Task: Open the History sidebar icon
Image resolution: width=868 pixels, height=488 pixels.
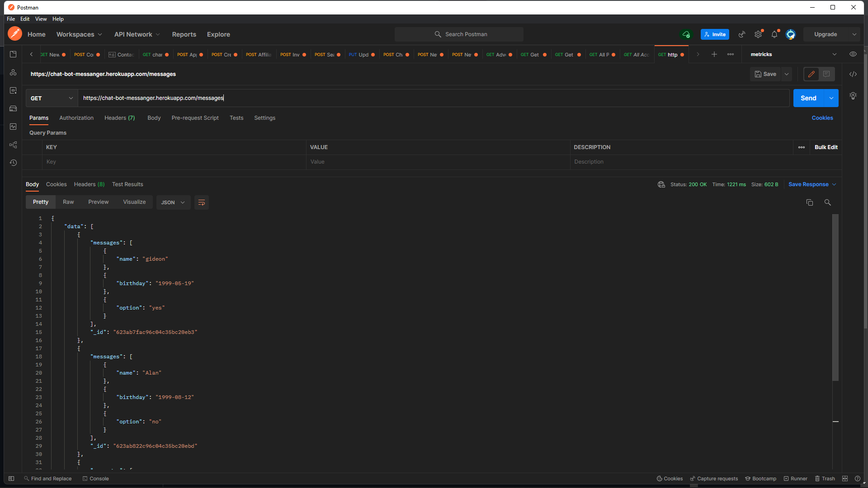Action: click(13, 163)
